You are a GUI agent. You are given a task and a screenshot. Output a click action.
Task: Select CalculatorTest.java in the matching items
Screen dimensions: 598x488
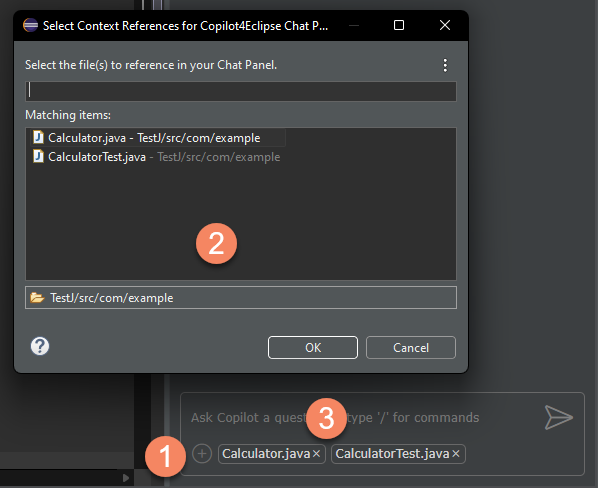[156, 157]
